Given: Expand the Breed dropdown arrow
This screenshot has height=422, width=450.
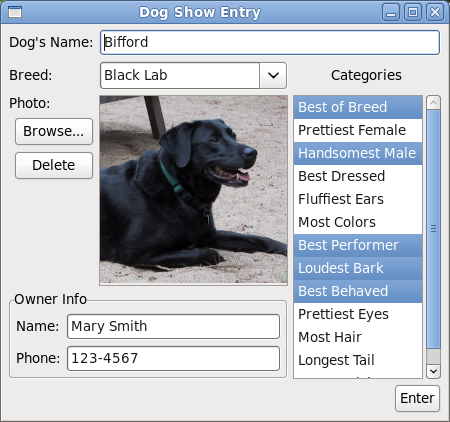Looking at the screenshot, I should click(x=273, y=75).
